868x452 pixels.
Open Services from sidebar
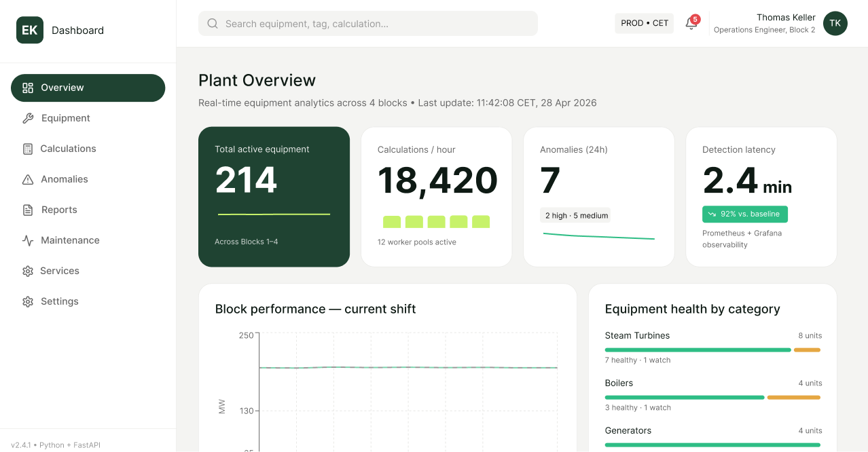click(88, 271)
